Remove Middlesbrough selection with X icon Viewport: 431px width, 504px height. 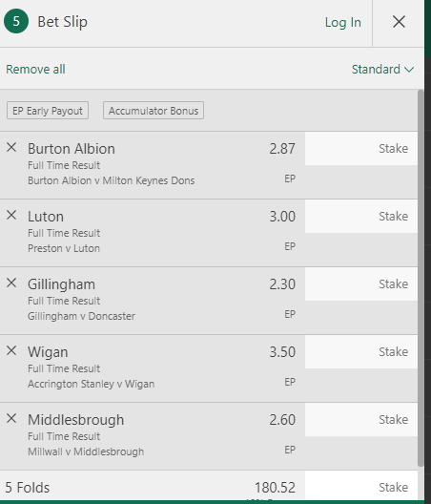(11, 418)
